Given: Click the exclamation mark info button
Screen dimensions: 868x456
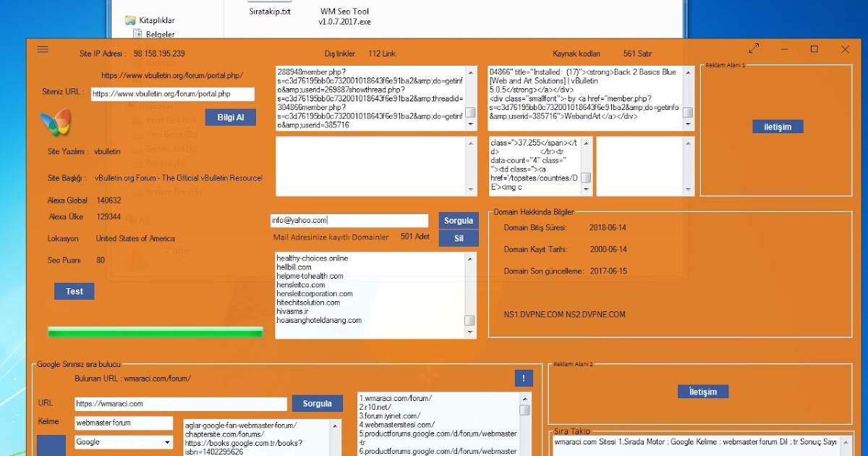Looking at the screenshot, I should (x=524, y=378).
